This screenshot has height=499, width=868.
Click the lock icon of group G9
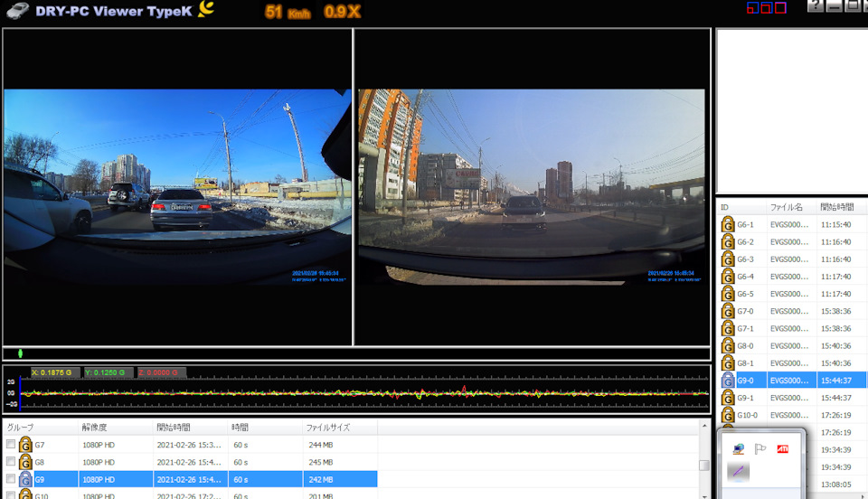coord(25,479)
